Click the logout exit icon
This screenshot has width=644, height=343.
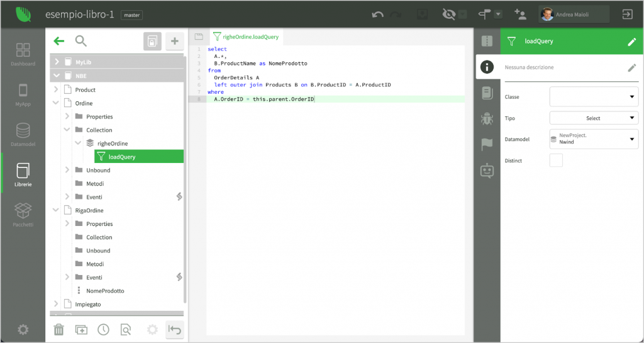coord(628,14)
